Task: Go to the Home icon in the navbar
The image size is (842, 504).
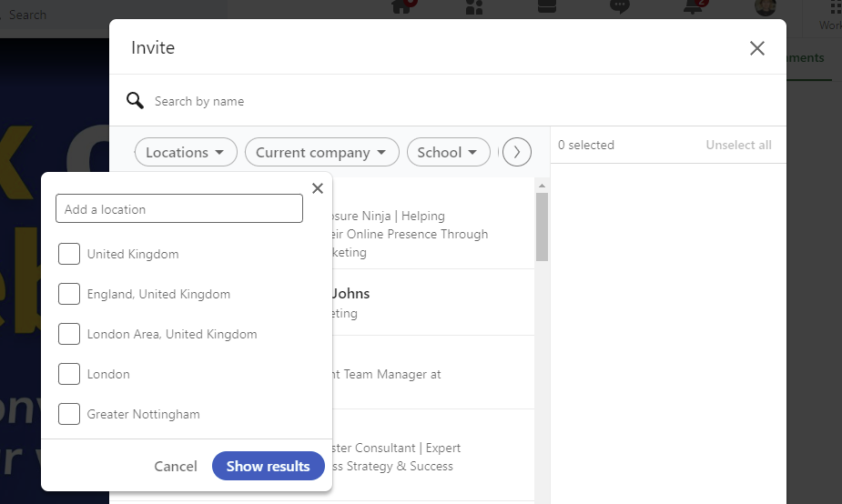Action: click(402, 5)
